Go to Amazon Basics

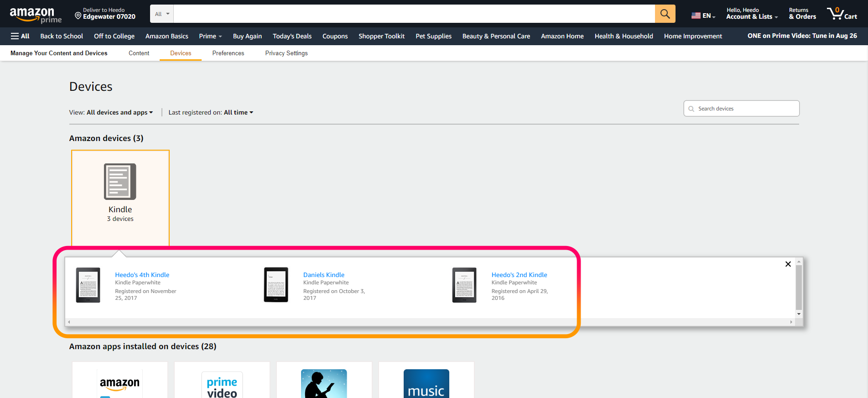coord(166,36)
